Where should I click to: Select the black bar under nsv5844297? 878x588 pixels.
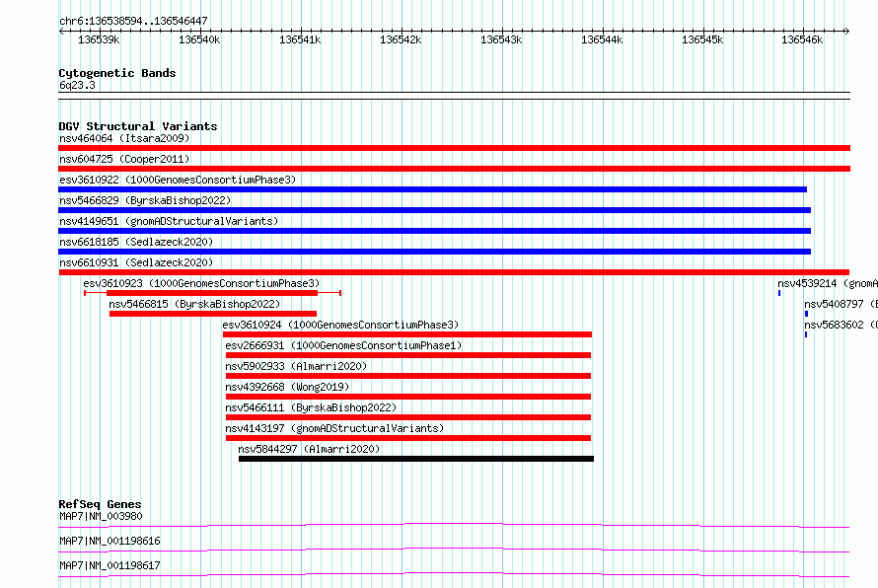pos(416,459)
